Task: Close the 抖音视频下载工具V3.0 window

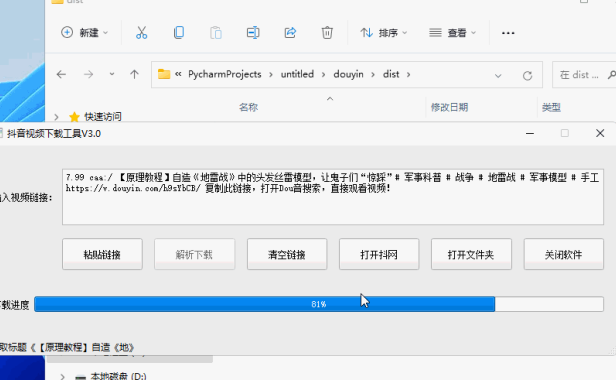Action: pyautogui.click(x=600, y=133)
